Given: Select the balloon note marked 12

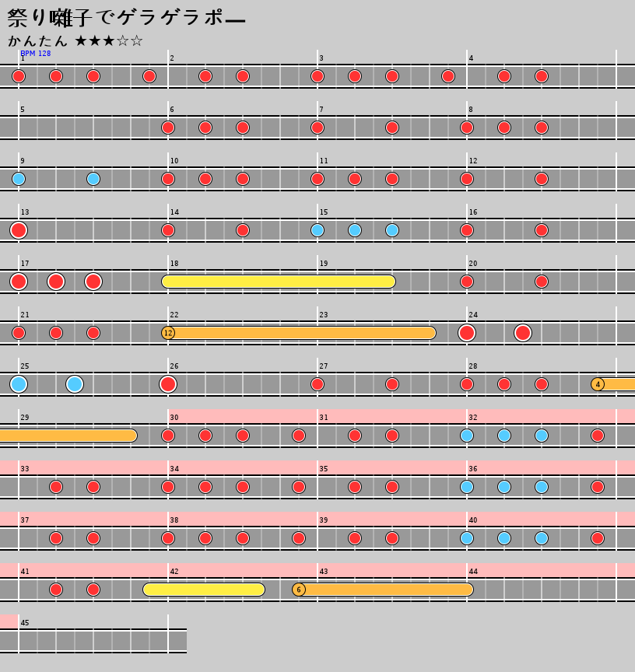Looking at the screenshot, I should (168, 333).
